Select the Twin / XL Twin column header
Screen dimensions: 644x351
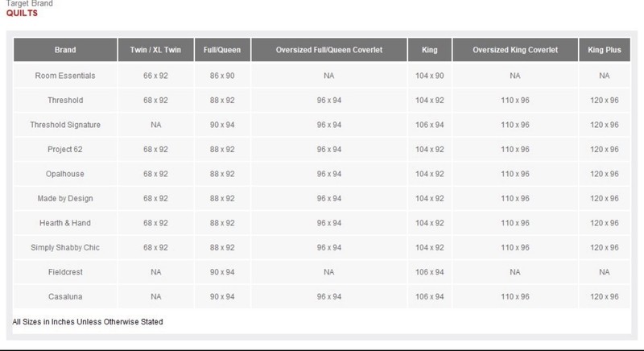[155, 50]
